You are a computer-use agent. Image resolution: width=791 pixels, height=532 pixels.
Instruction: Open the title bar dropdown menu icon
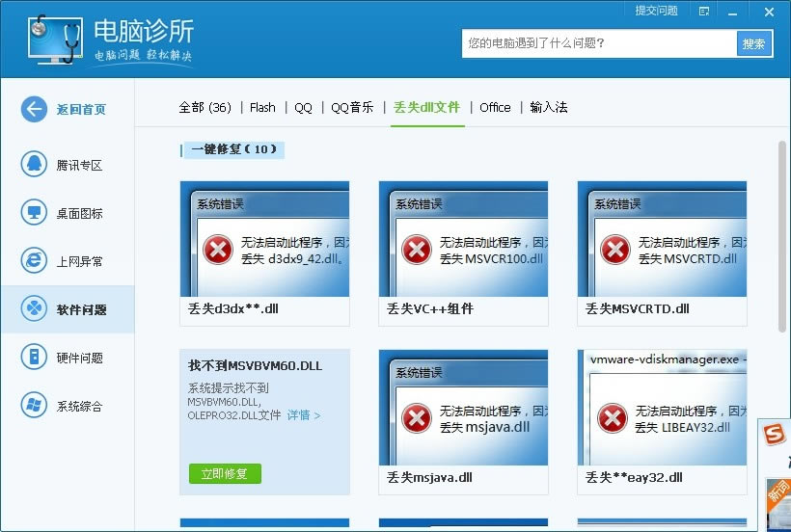point(705,12)
